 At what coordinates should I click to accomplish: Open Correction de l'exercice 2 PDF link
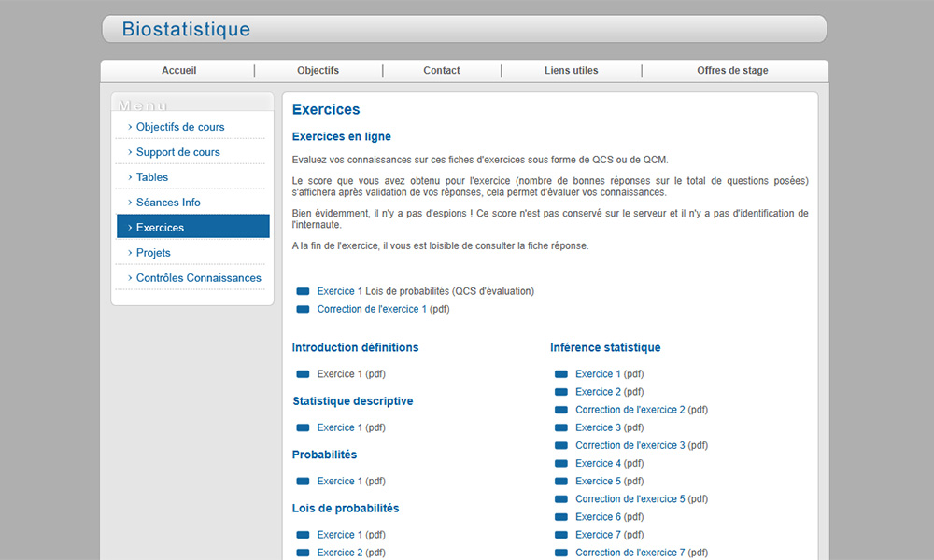point(642,409)
